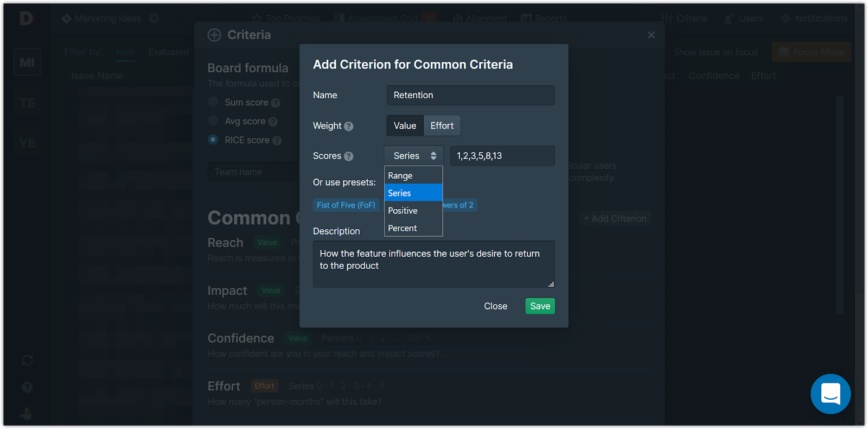Close the Criteria panel with X
868x429 pixels.
click(x=652, y=35)
